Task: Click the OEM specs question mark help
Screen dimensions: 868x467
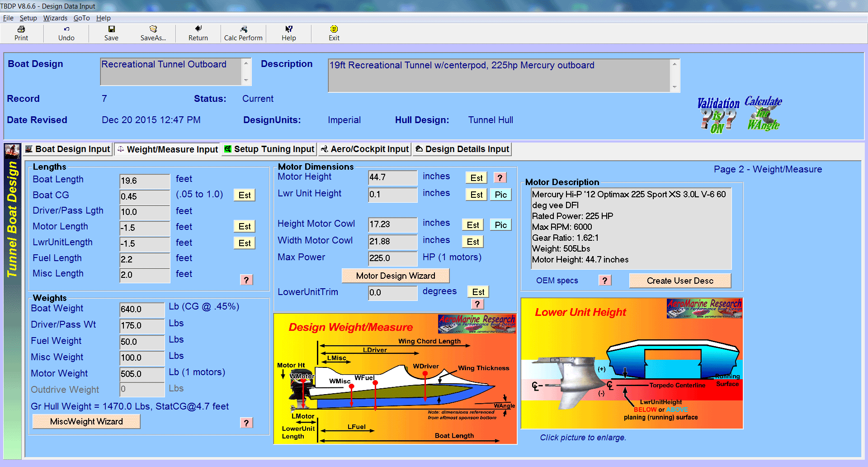Action: pos(605,281)
